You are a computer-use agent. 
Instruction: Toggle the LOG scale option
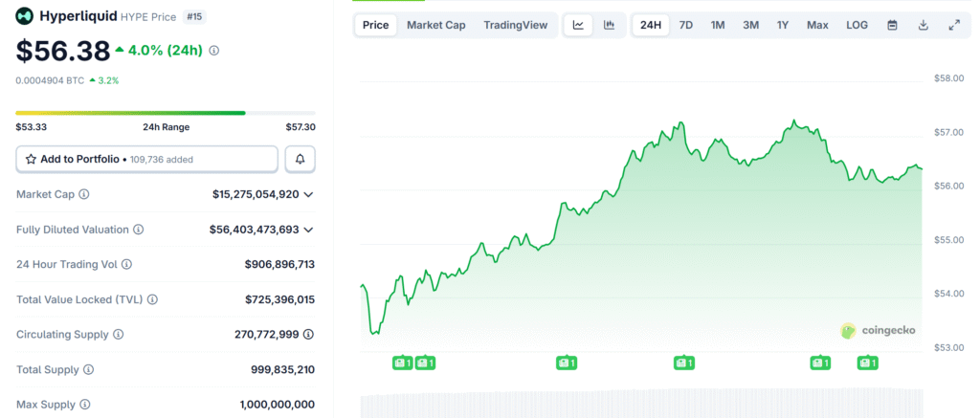(x=857, y=25)
